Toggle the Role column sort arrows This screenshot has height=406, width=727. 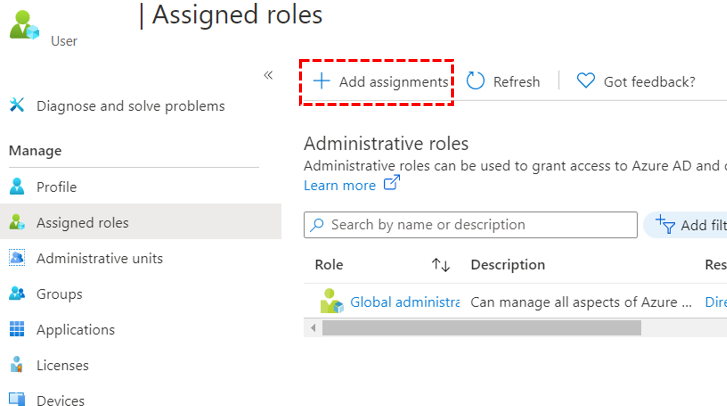point(440,265)
